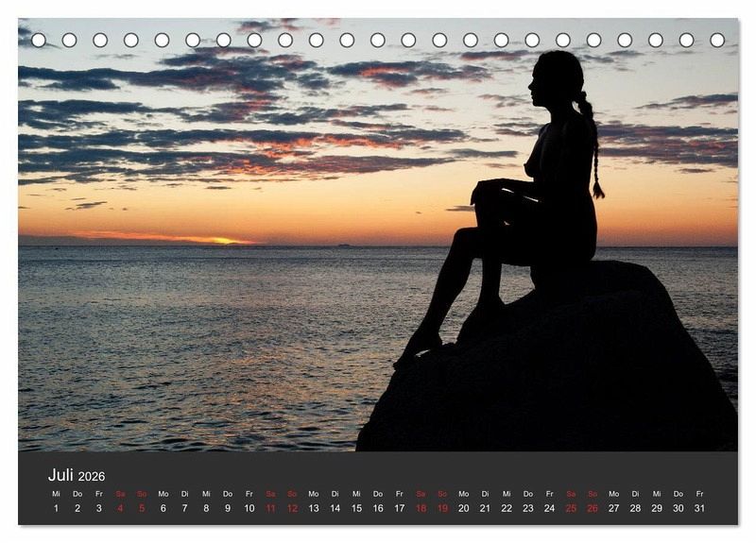This screenshot has height=543, width=756.
Task: Select date 31 in the calendar strip
Action: 699,508
